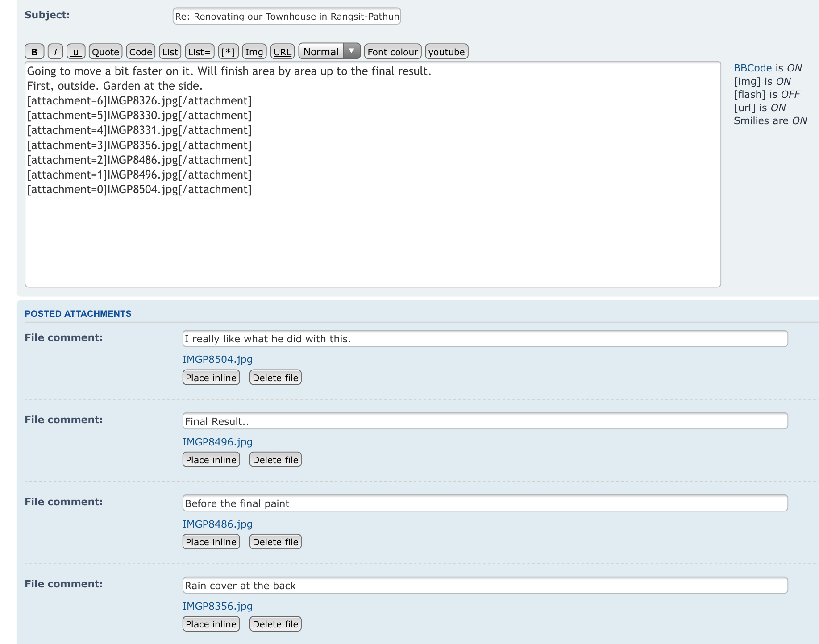
Task: Click in the Subject text field
Action: [287, 17]
